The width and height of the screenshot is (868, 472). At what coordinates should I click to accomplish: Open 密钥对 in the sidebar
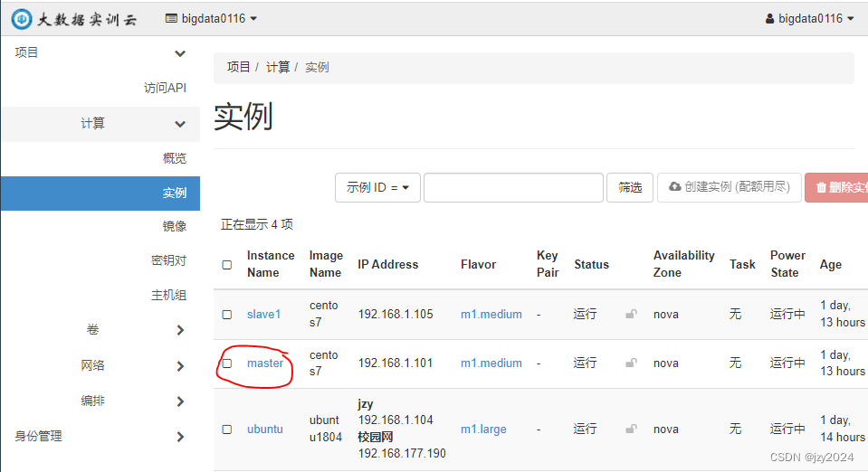(168, 260)
